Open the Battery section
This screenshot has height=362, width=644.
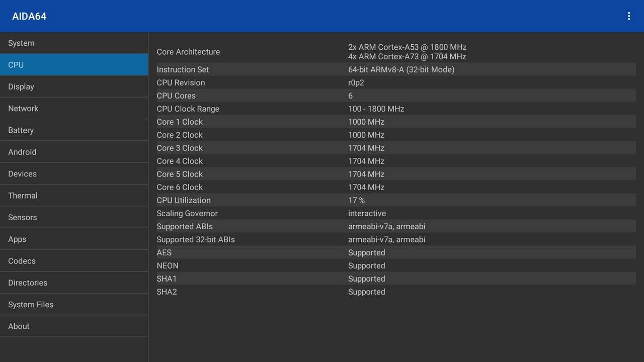point(74,130)
